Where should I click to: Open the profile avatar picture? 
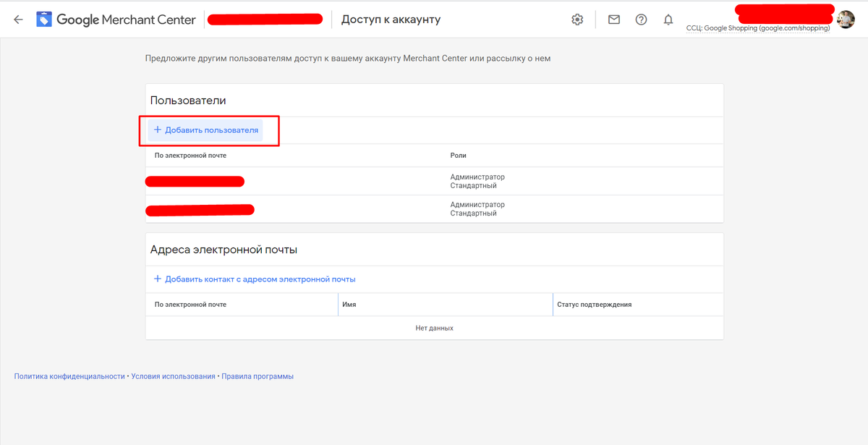click(845, 19)
